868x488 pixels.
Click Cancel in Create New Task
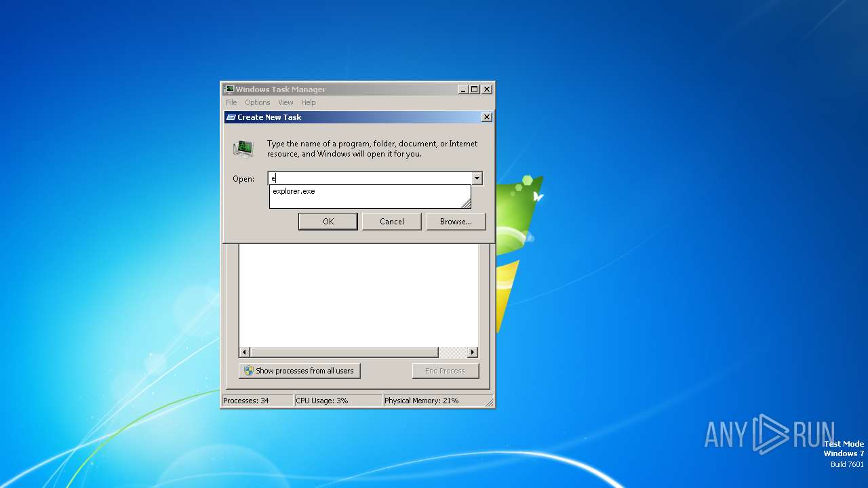point(392,222)
